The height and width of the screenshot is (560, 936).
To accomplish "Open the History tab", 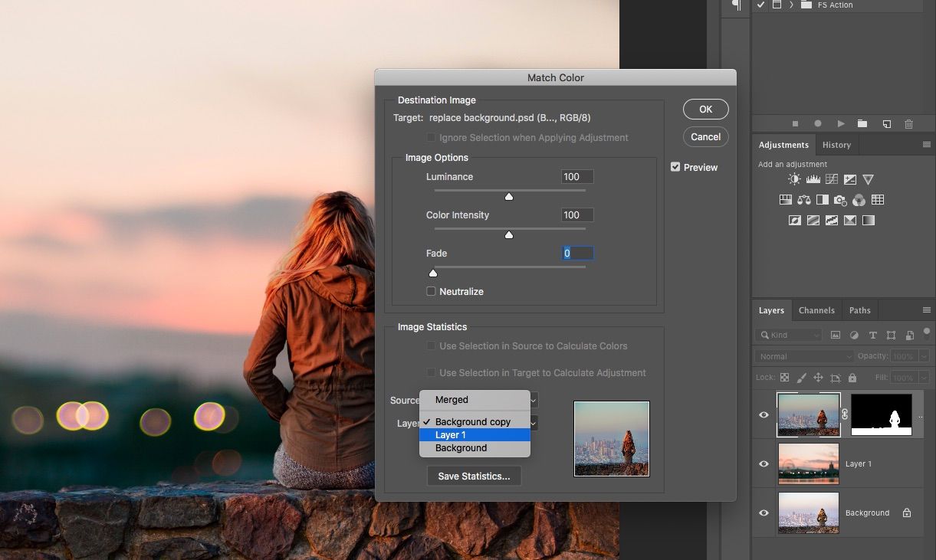I will pyautogui.click(x=836, y=145).
